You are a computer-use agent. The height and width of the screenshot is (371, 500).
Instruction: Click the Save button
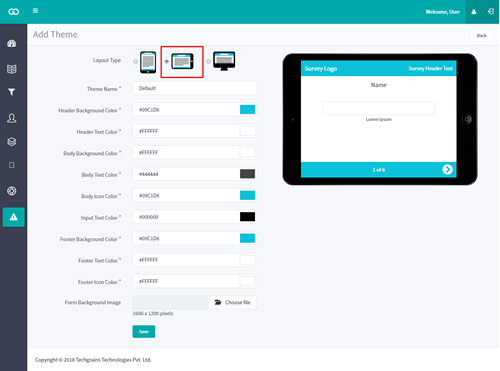[x=144, y=332]
